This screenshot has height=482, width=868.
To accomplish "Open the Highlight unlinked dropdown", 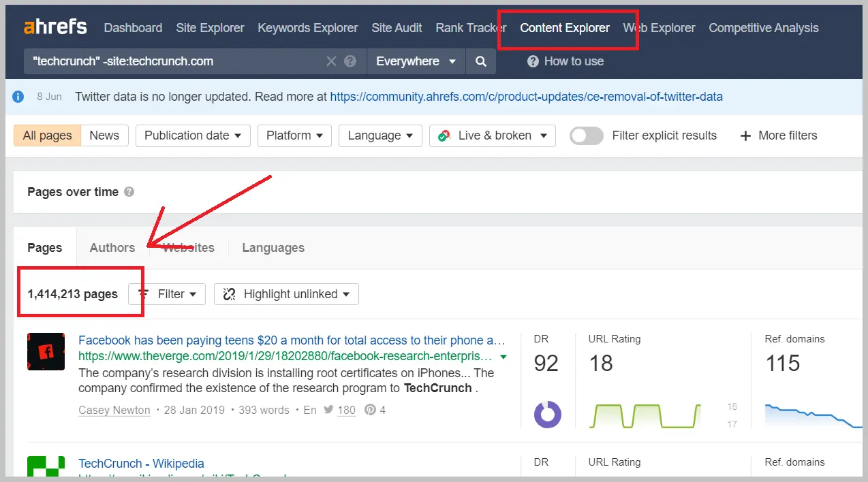I will coord(286,294).
